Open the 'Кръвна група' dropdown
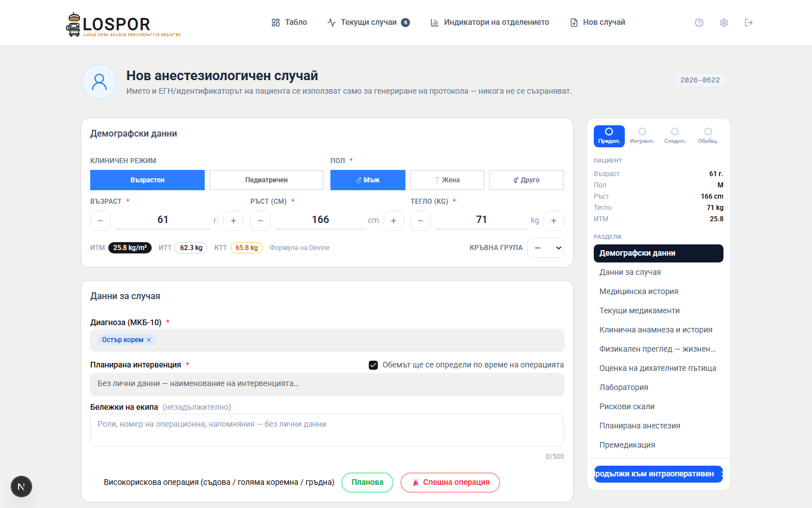Viewport: 812px width, 508px height. [x=545, y=248]
